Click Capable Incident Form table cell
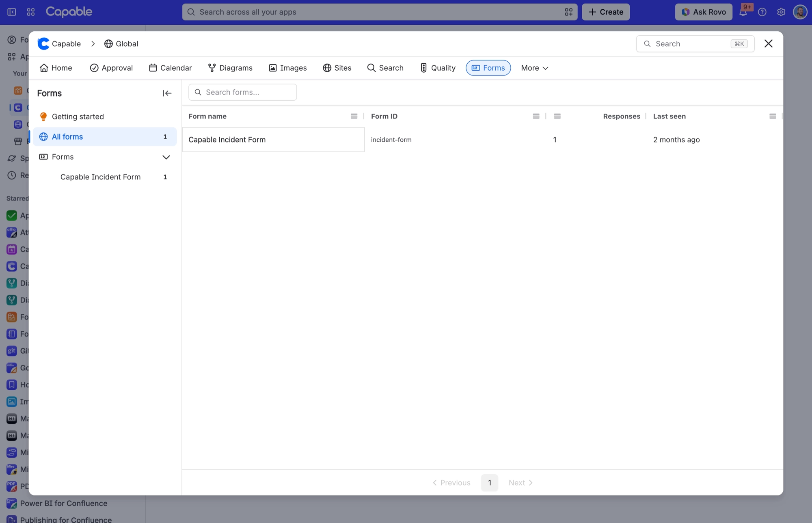The width and height of the screenshot is (812, 523). [273, 140]
